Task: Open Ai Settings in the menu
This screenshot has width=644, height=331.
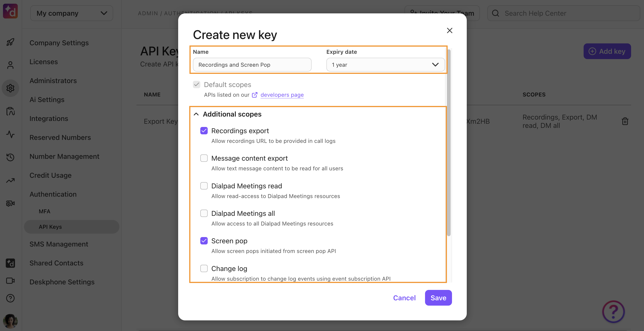Action: click(47, 100)
